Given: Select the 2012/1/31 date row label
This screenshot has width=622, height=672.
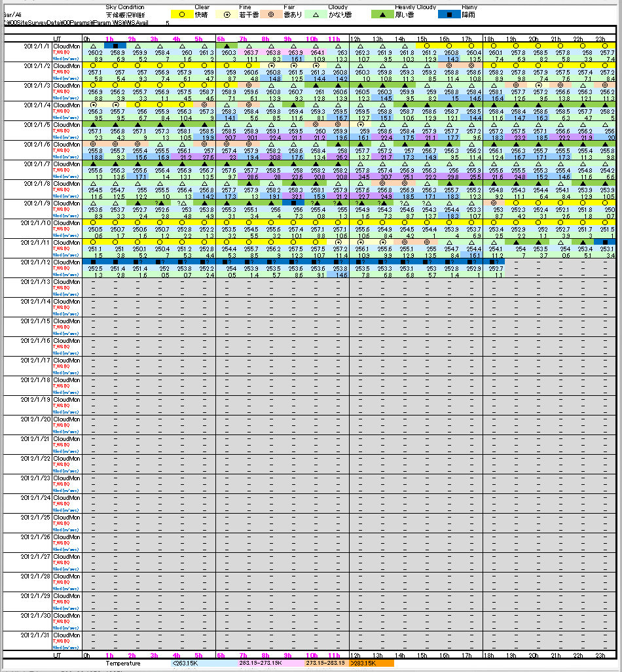Looking at the screenshot, I should (37, 635).
